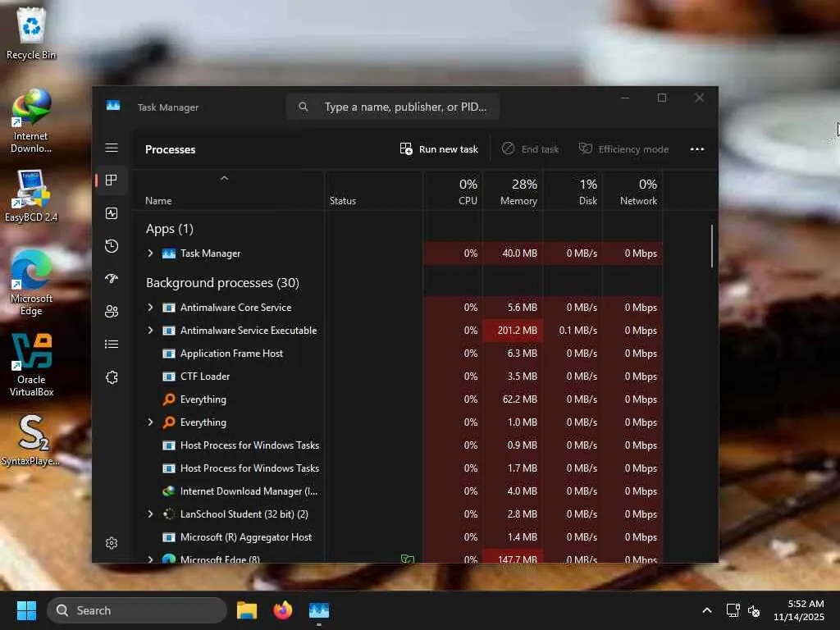The height and width of the screenshot is (630, 840).
Task: Click the network status tray icon
Action: tap(733, 610)
